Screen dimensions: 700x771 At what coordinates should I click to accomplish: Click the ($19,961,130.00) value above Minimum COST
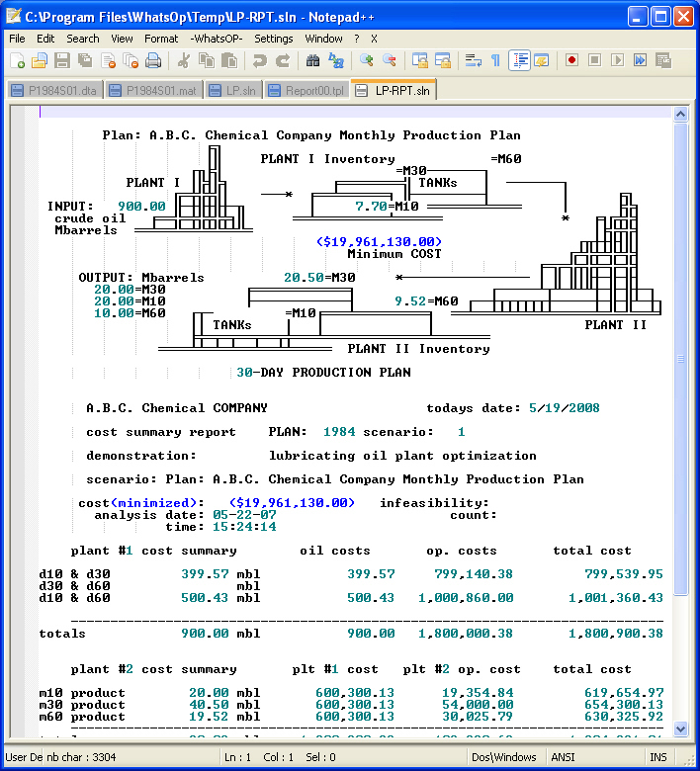click(379, 241)
